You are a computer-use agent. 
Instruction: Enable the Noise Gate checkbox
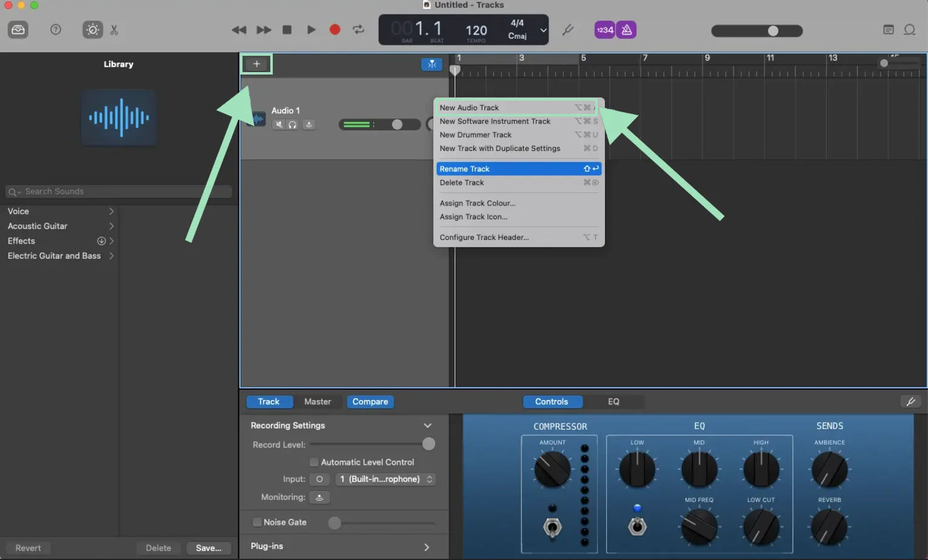tap(257, 522)
